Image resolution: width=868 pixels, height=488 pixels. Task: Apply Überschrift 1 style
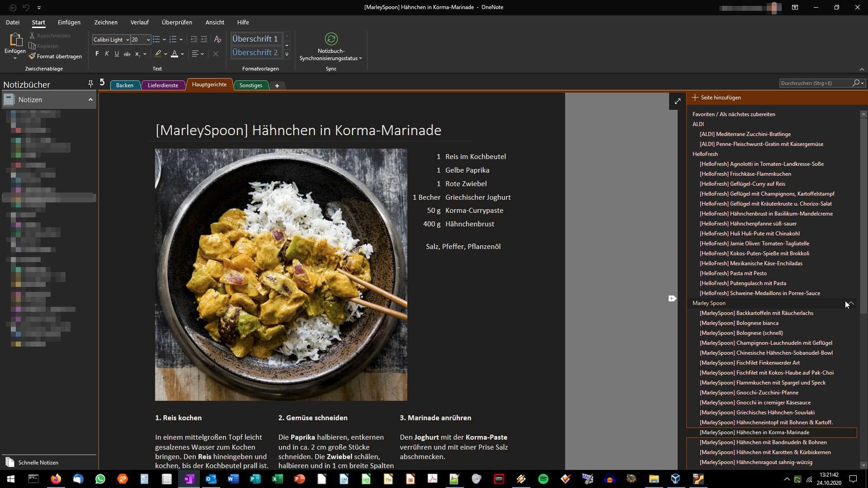tap(255, 39)
